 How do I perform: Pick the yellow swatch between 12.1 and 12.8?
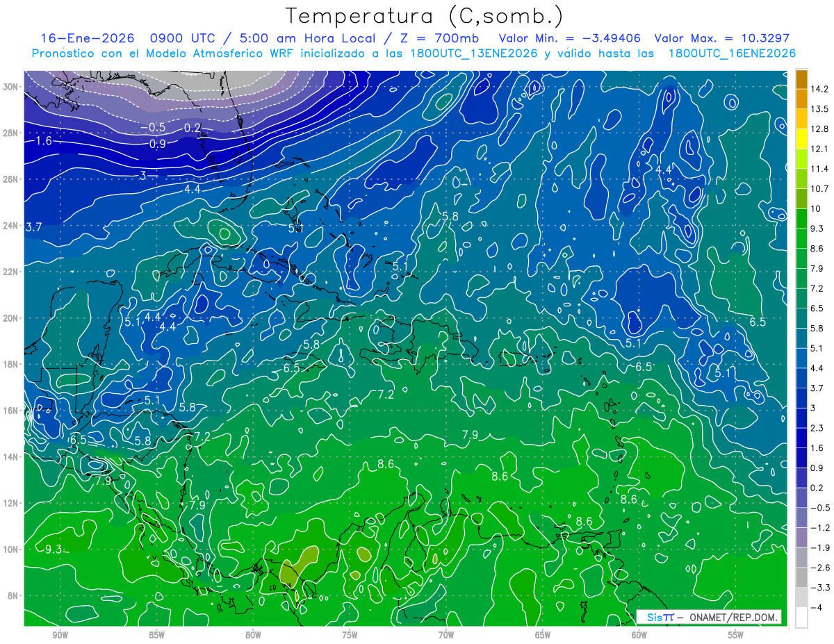click(801, 138)
